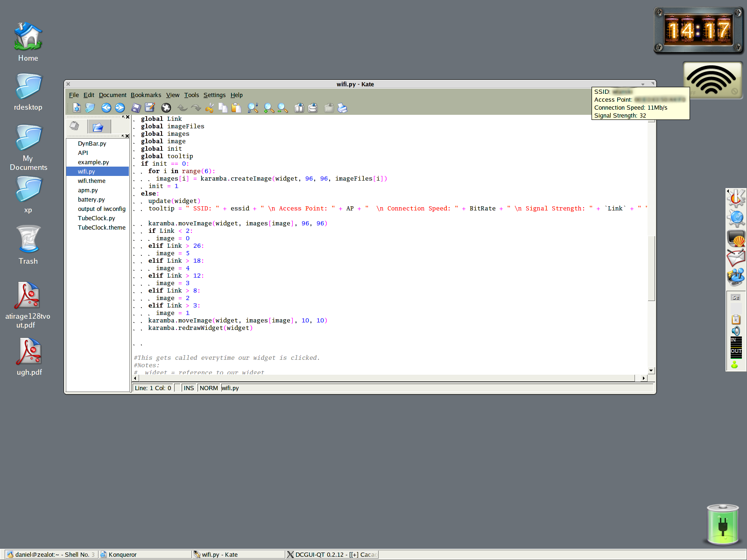Open atirage128tvout.pdf on the desktop

(x=28, y=305)
